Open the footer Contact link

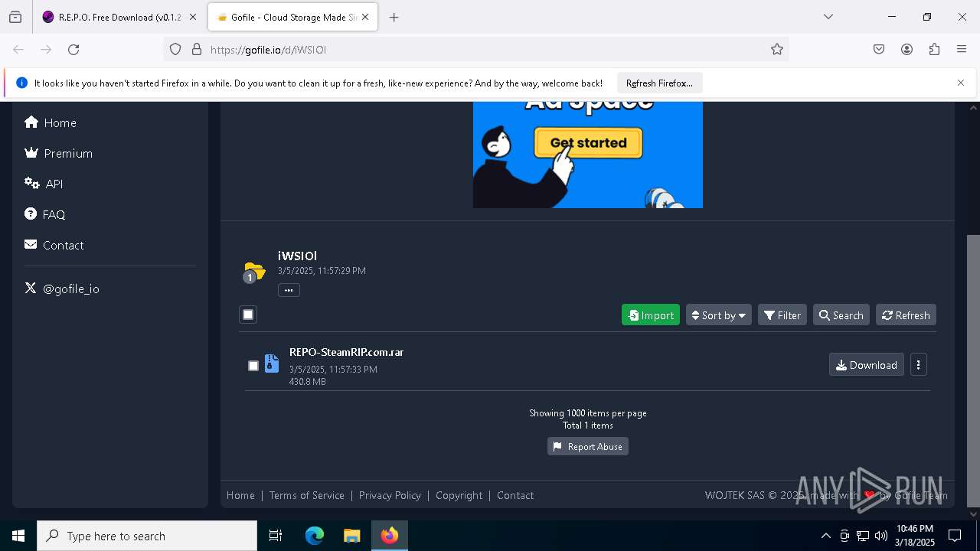pos(515,495)
